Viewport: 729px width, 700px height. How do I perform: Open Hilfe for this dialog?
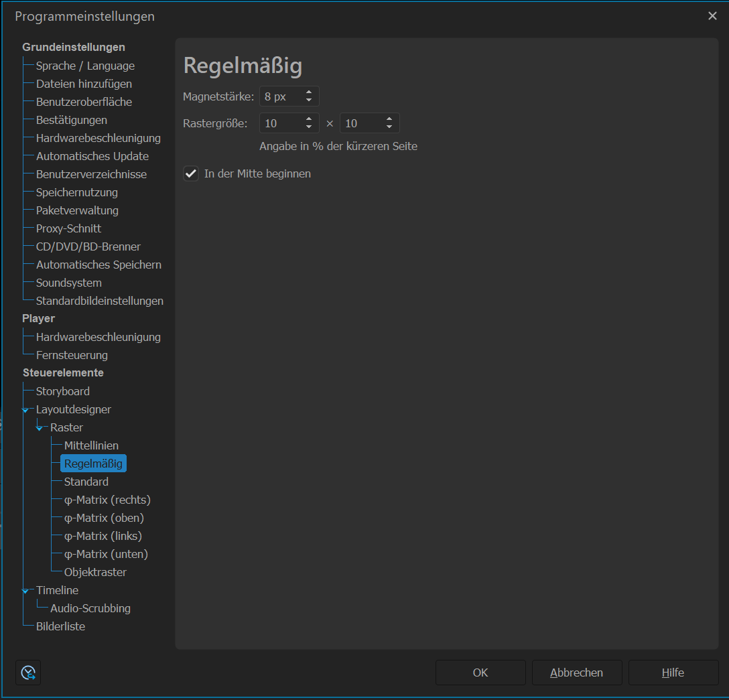click(673, 673)
